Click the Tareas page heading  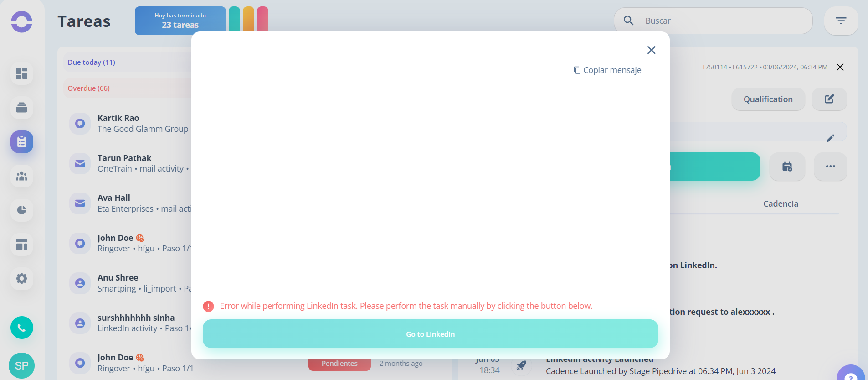[84, 21]
